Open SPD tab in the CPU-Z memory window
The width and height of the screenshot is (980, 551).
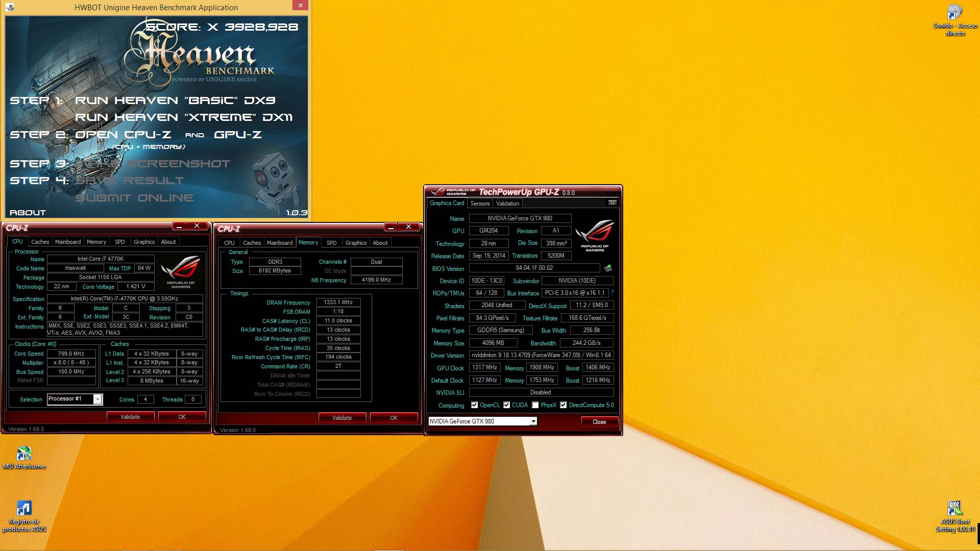click(331, 243)
